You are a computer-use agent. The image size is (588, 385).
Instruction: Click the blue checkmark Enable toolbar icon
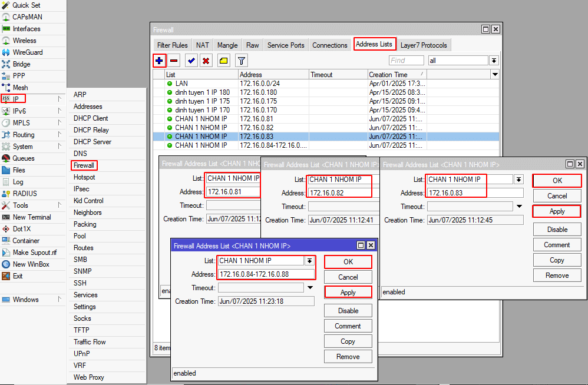tap(191, 60)
